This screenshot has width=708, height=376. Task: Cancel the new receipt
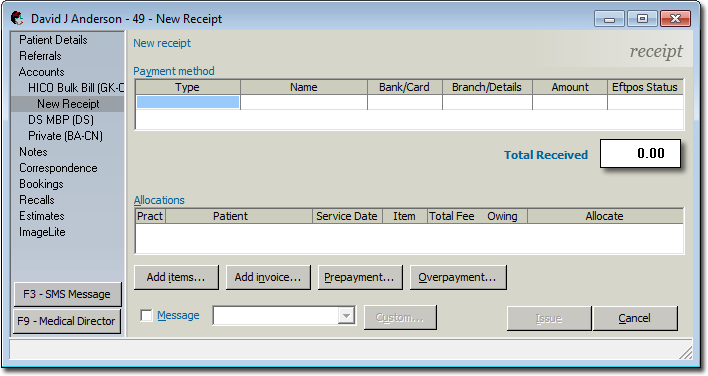[x=634, y=318]
